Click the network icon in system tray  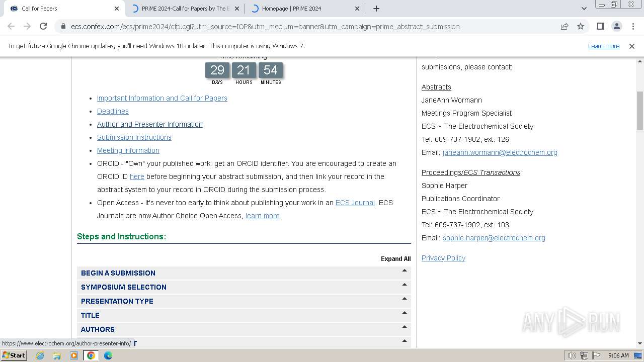(x=584, y=355)
